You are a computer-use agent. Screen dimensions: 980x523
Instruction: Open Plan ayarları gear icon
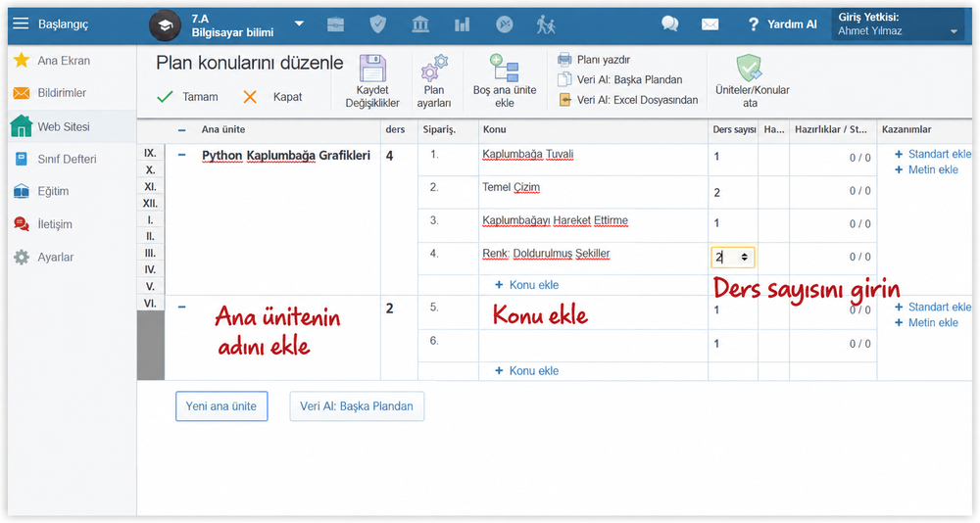434,69
